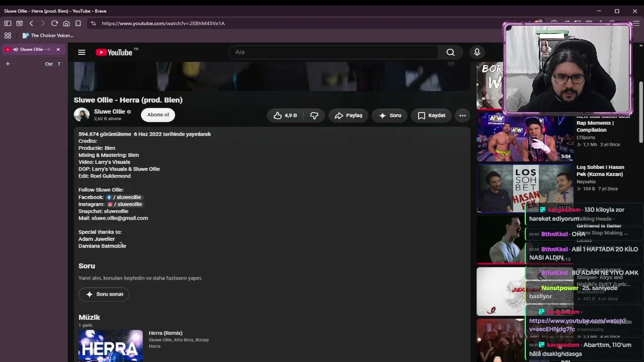Open the Loş Sohbet video thumbnail
Viewport: 644px width, 362px height.
point(525,188)
